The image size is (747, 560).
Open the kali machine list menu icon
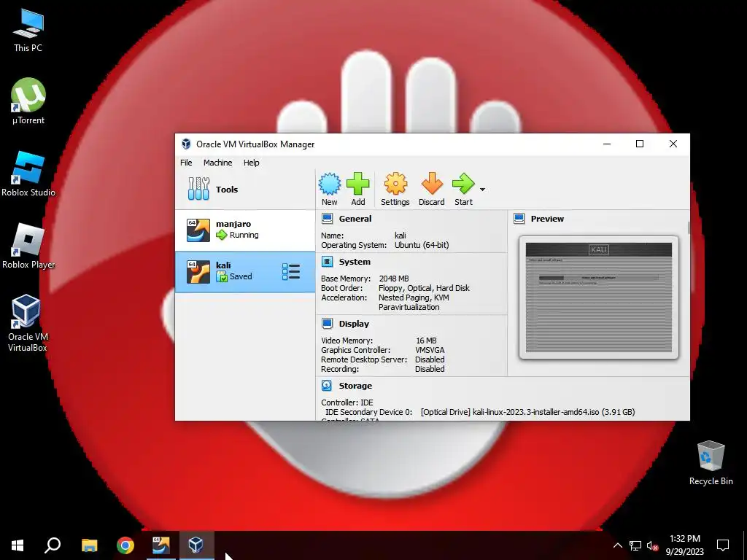(x=291, y=272)
